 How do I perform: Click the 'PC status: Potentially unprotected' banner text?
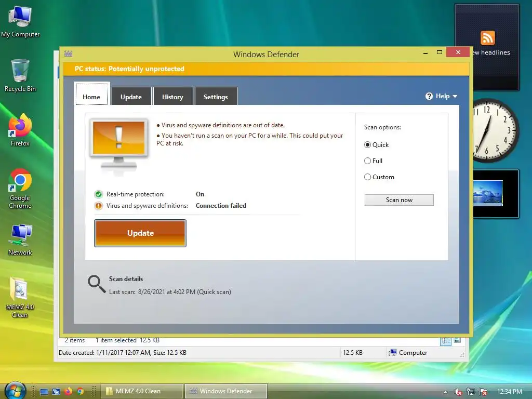coord(129,69)
